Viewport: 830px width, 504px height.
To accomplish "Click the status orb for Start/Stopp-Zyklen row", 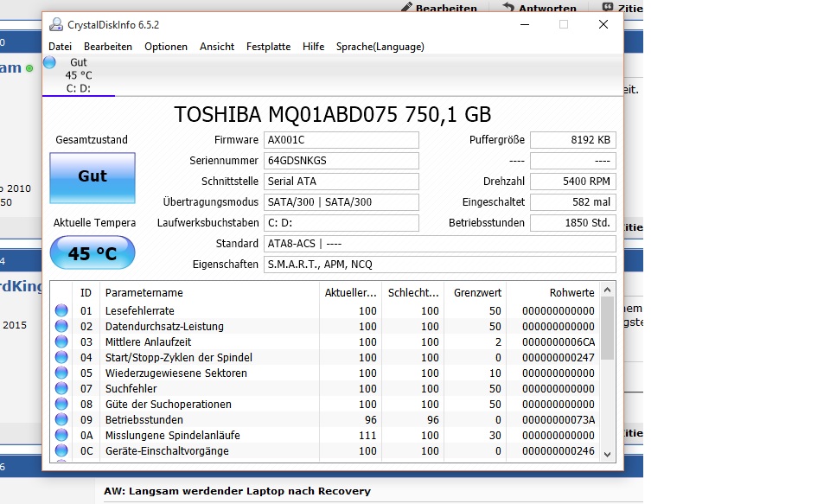I will pos(61,357).
